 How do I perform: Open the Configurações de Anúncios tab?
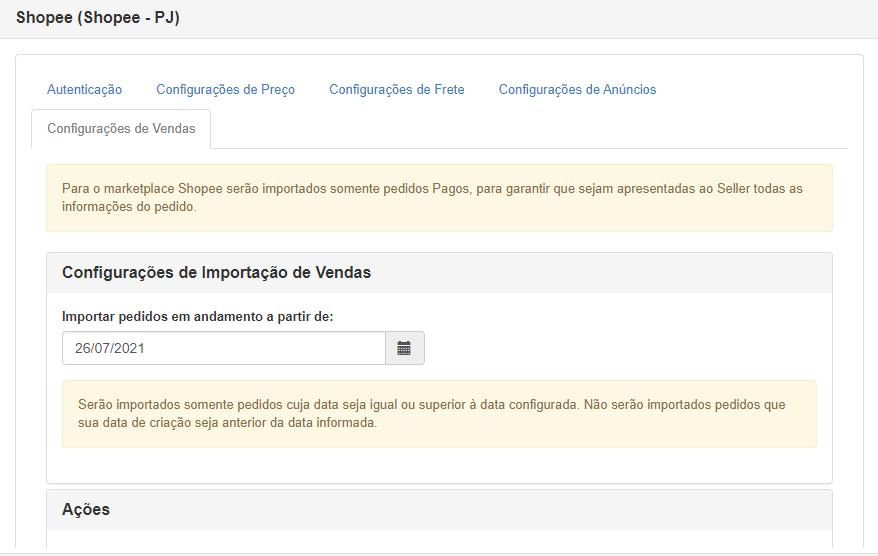(577, 90)
